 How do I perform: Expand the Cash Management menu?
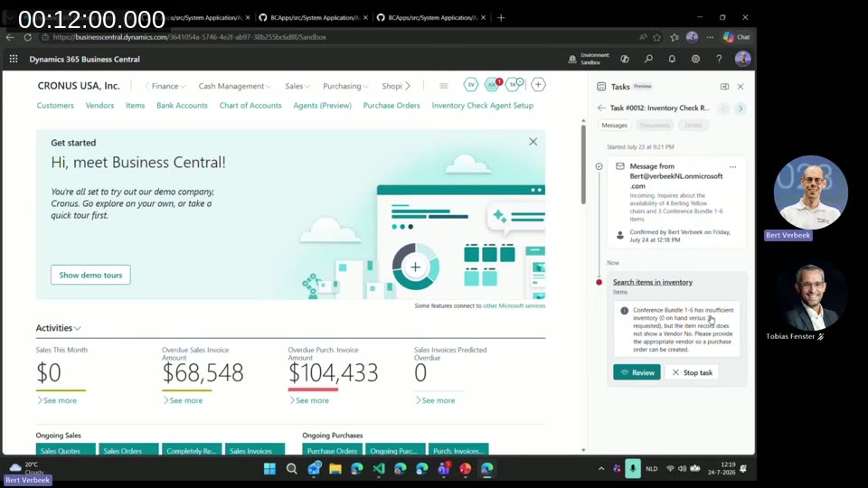click(x=235, y=86)
